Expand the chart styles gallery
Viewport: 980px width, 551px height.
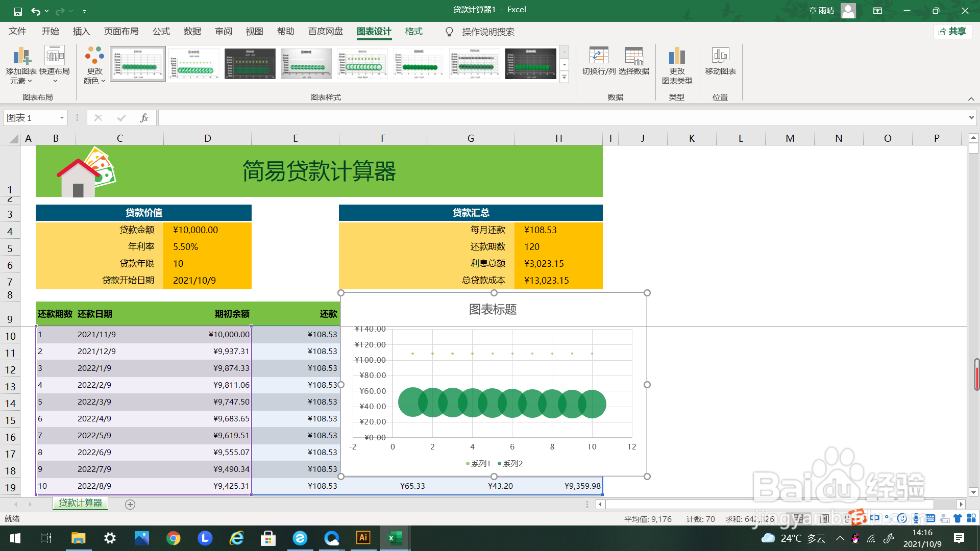click(x=564, y=78)
